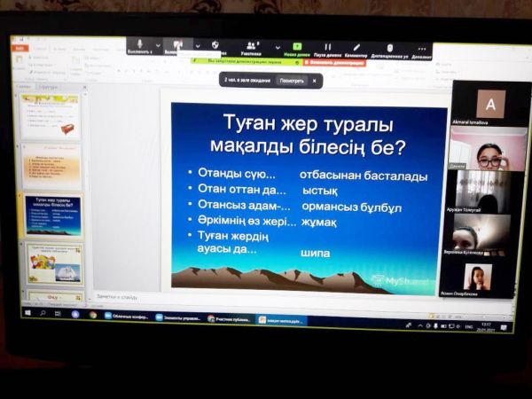Open the Windows Start menu

27,313
